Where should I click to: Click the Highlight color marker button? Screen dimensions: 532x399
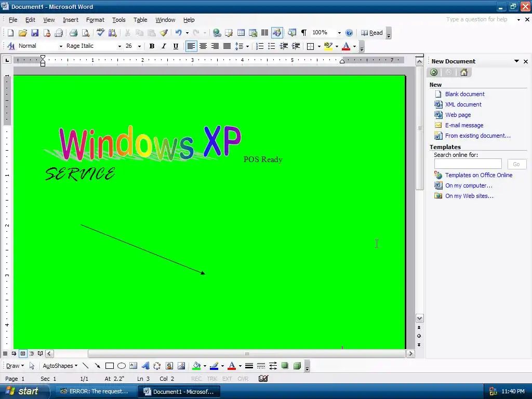tap(328, 46)
